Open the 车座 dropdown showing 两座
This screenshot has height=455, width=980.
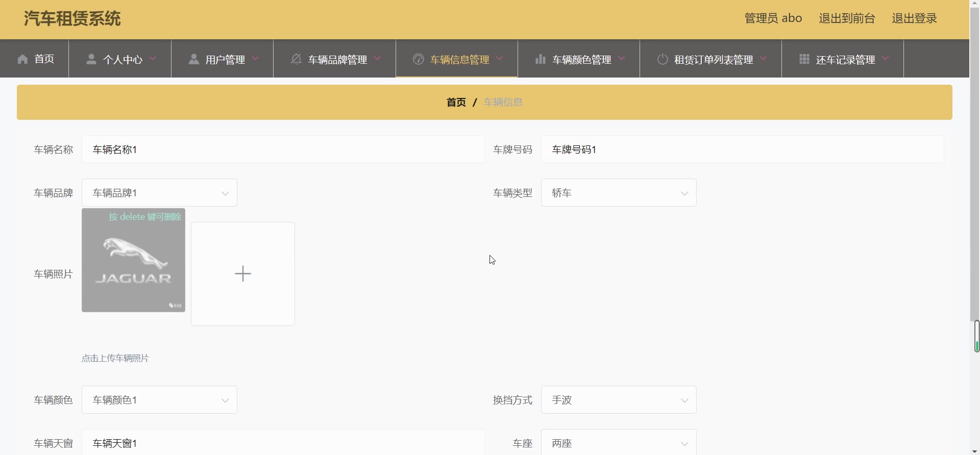click(x=619, y=443)
